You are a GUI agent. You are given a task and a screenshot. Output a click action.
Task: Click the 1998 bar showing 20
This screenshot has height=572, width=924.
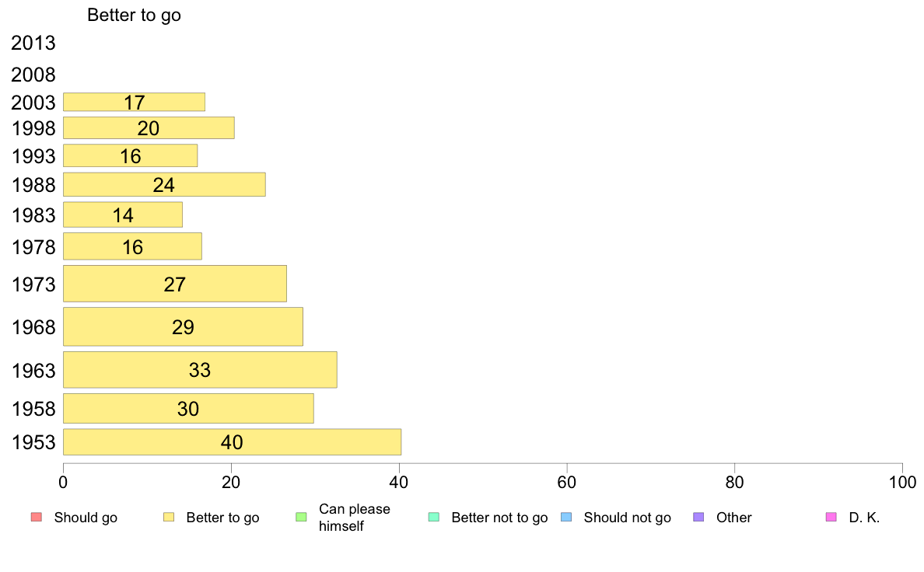(149, 128)
